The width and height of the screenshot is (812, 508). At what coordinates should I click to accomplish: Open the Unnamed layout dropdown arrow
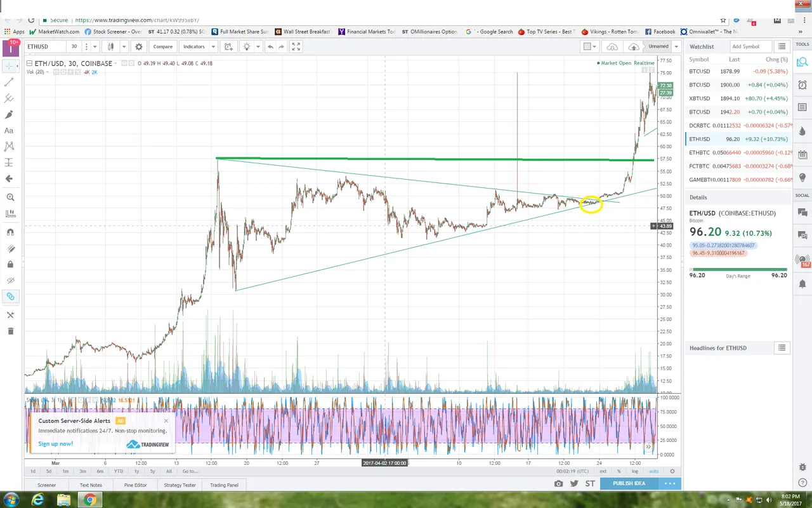click(x=677, y=46)
